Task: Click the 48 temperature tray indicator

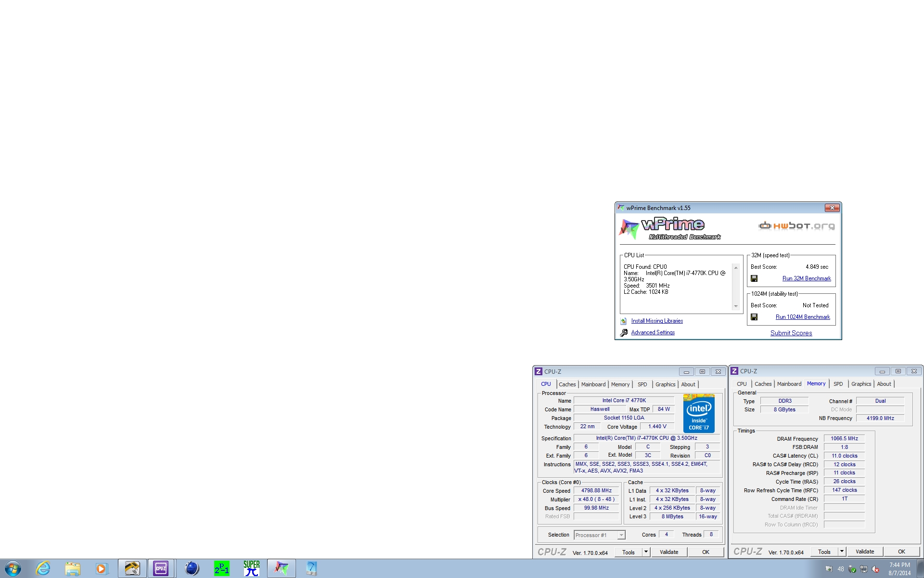Action: click(x=841, y=569)
